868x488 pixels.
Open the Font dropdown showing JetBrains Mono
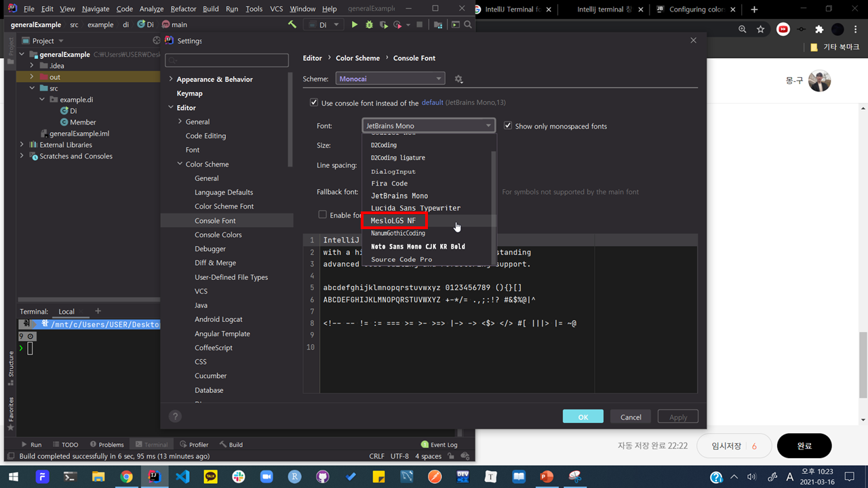point(429,125)
